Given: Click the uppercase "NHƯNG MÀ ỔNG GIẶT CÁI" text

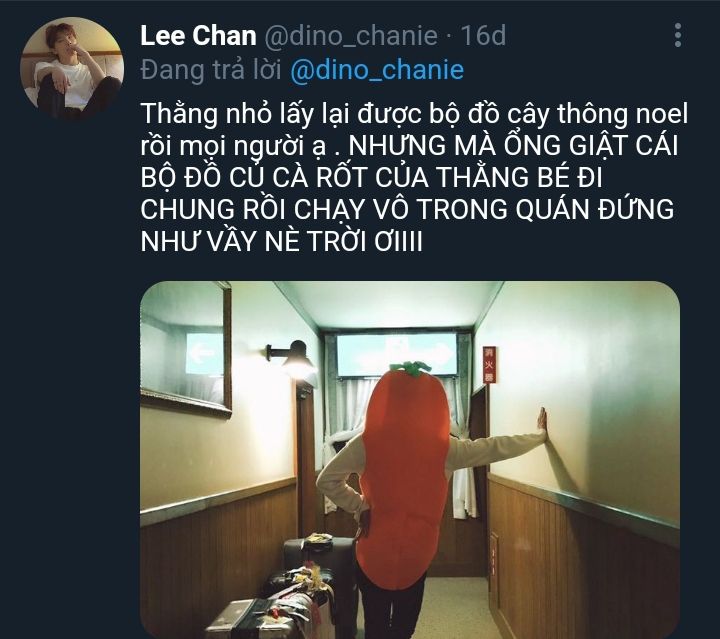Looking at the screenshot, I should point(513,146).
